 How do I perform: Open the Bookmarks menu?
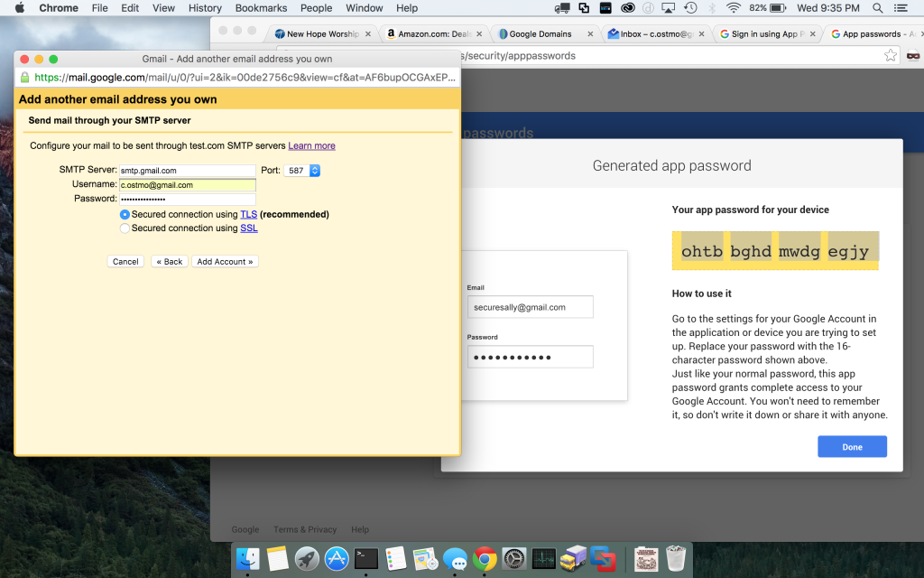pyautogui.click(x=261, y=7)
